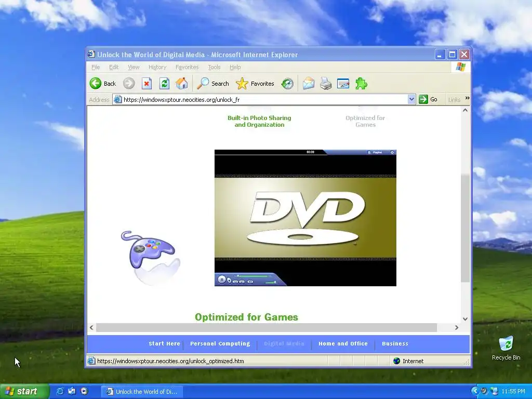Go to Personal Computing tour section
The width and height of the screenshot is (532, 399).
220,343
